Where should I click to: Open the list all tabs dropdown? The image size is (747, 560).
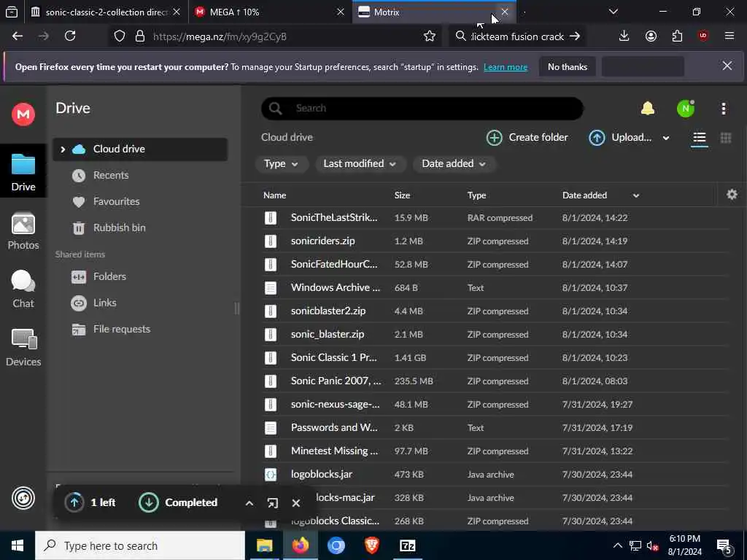pyautogui.click(x=613, y=12)
